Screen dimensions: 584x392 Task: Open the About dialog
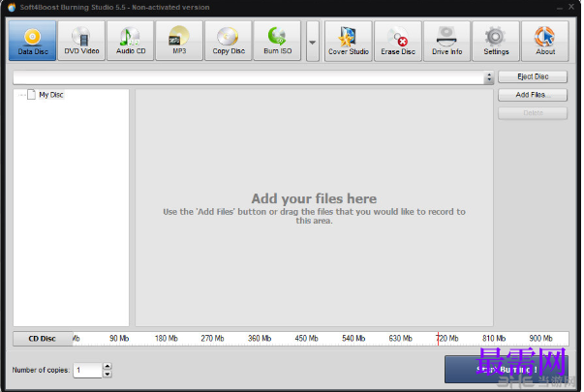545,41
